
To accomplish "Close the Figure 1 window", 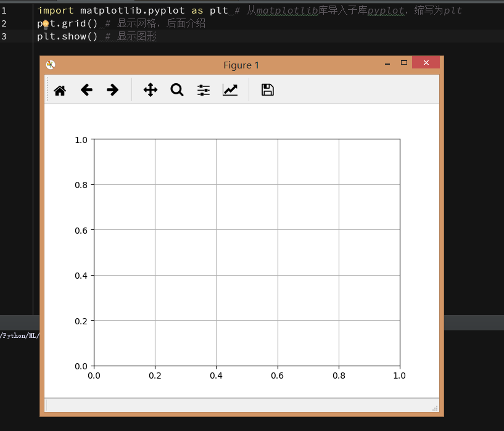I will [x=426, y=63].
